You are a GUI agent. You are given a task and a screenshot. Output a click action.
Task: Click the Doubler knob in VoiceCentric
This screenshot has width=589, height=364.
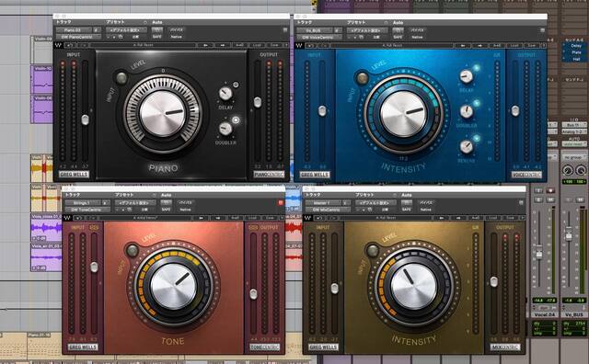click(x=467, y=111)
